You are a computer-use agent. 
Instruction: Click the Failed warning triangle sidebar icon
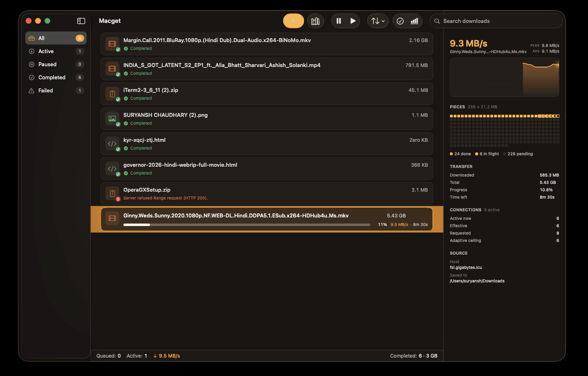click(31, 90)
